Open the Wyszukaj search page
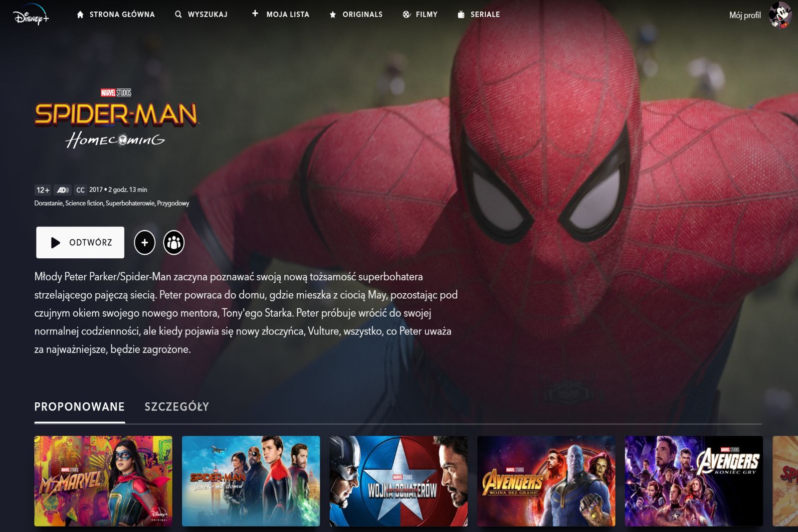This screenshot has height=532, width=798. pyautogui.click(x=201, y=14)
